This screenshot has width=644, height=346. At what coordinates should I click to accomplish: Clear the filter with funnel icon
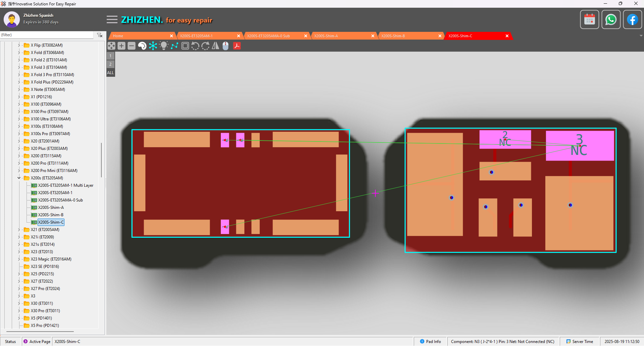click(100, 35)
